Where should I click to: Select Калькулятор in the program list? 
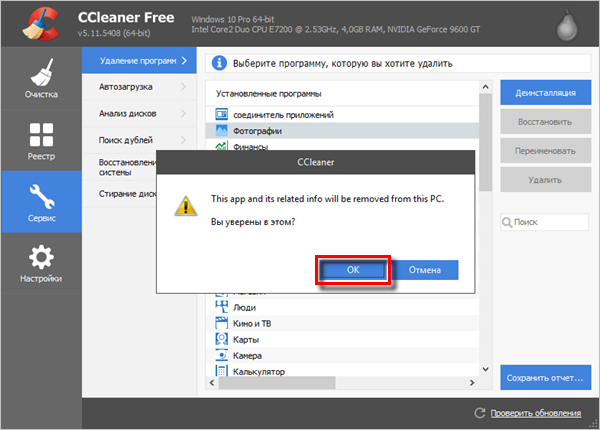pyautogui.click(x=342, y=370)
